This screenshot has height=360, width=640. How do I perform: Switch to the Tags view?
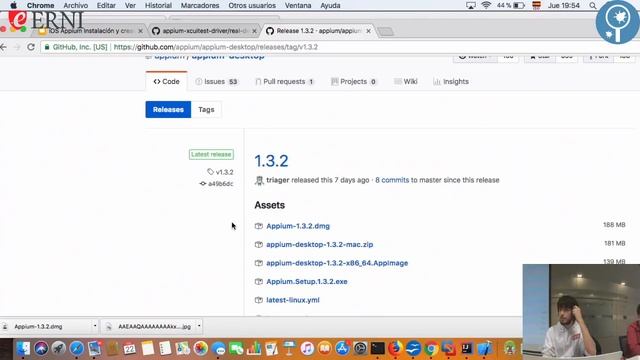click(206, 109)
